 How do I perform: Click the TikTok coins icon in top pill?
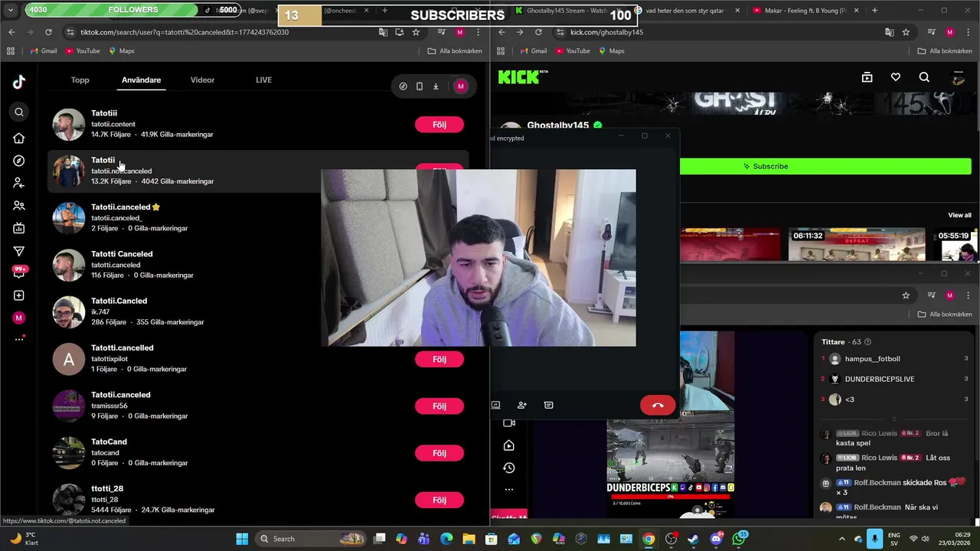tap(403, 86)
